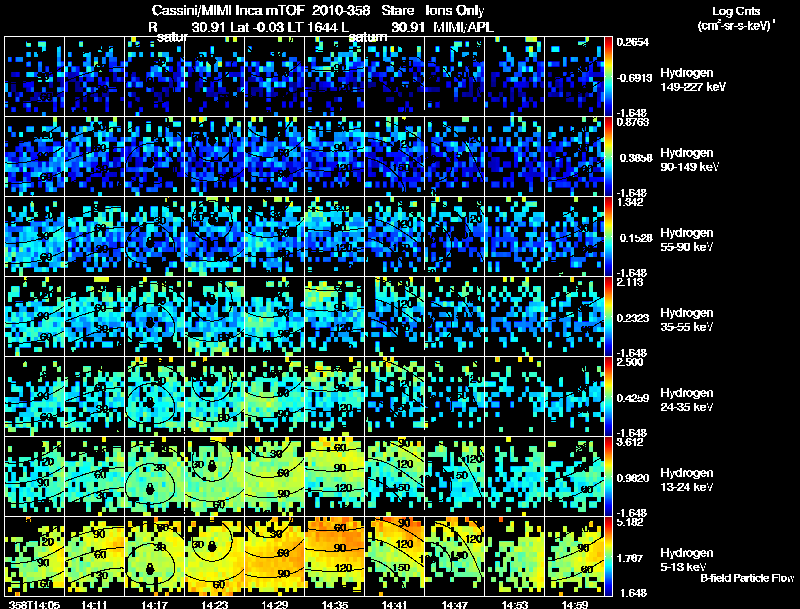The height and width of the screenshot is (609, 800).
Task: Open the 149-227 keV panel at 14:11
Action: pos(94,76)
